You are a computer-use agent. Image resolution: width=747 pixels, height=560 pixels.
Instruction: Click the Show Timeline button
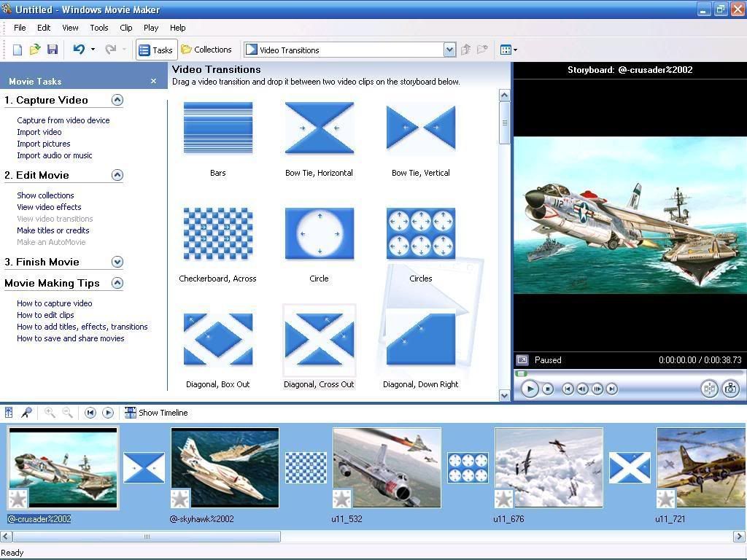coord(156,413)
